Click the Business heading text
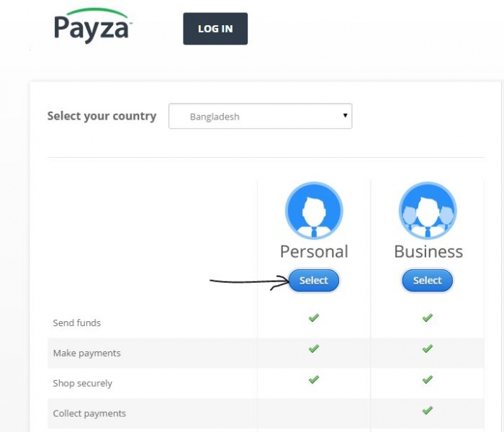Image resolution: width=504 pixels, height=432 pixels. pos(428,251)
